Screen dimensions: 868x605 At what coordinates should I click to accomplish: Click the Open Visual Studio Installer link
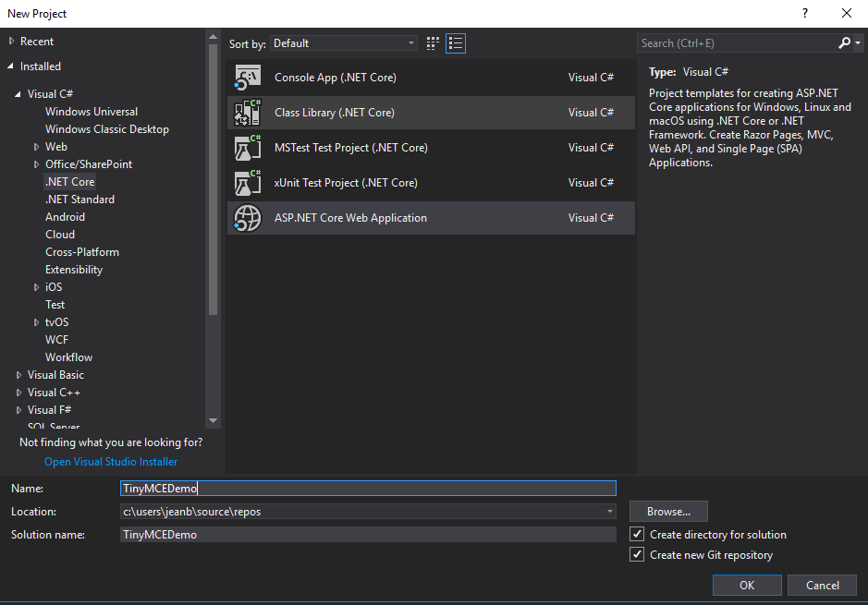pyautogui.click(x=110, y=461)
